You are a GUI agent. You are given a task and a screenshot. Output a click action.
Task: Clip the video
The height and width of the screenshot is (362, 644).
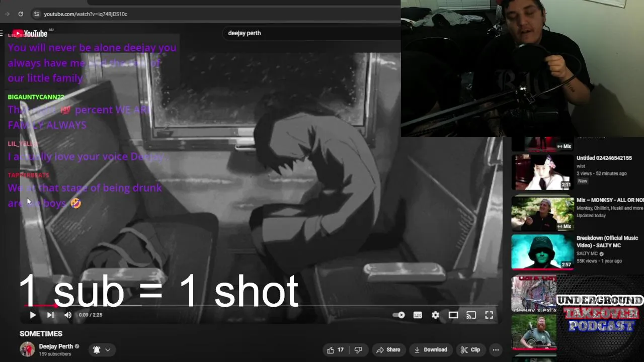(x=470, y=350)
